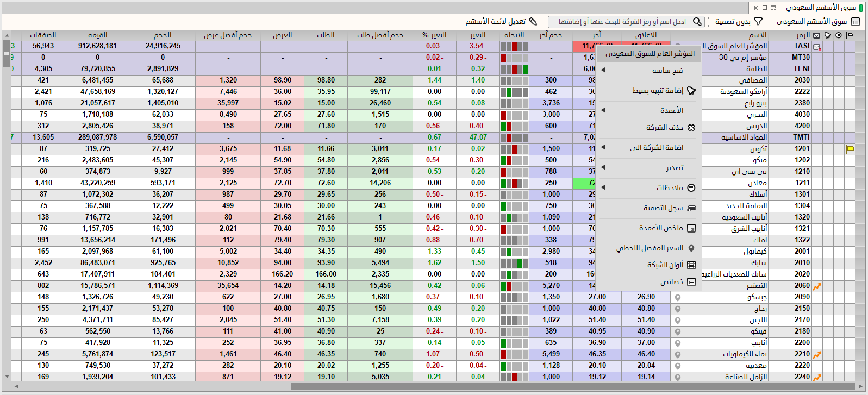The width and height of the screenshot is (868, 395).
Task: Click the company search input field
Action: click(620, 22)
